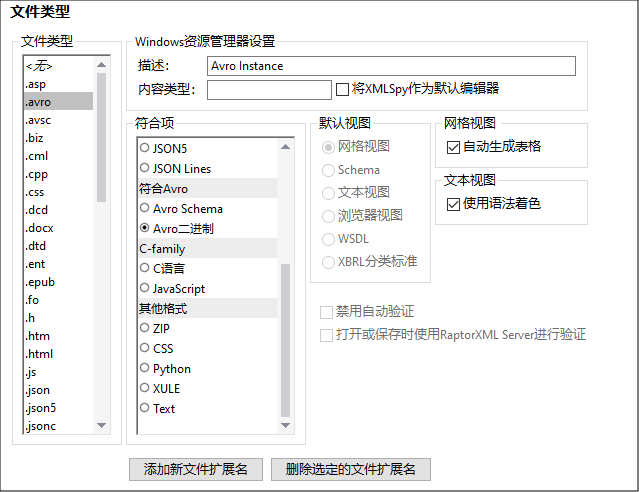Select Python radio button
Screen dimensions: 639x492
144,368
